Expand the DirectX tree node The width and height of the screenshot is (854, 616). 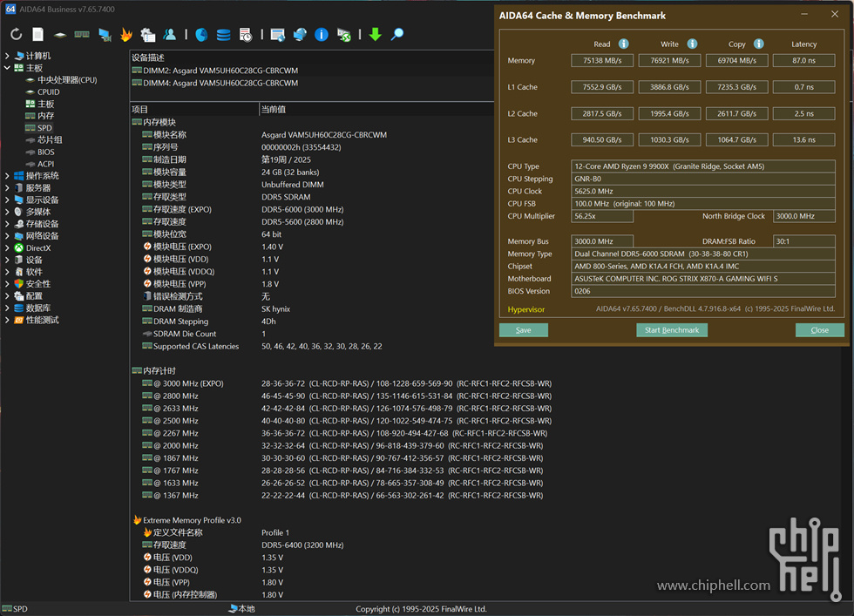pyautogui.click(x=7, y=247)
